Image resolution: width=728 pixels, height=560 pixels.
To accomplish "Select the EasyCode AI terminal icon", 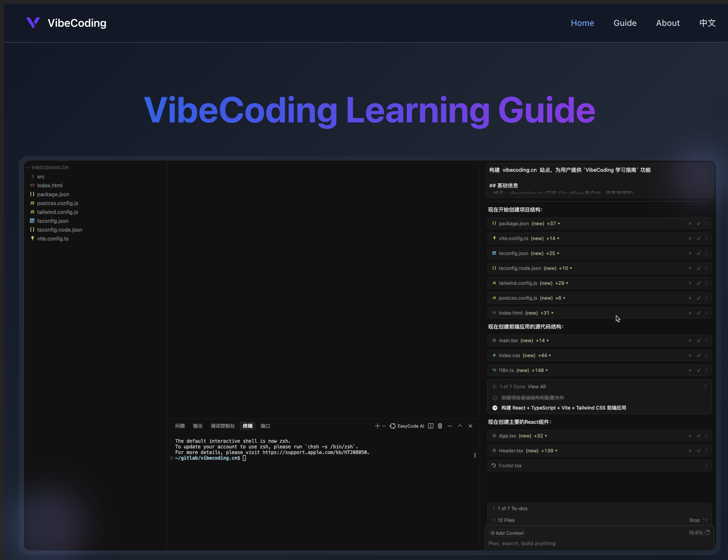I will pyautogui.click(x=392, y=426).
